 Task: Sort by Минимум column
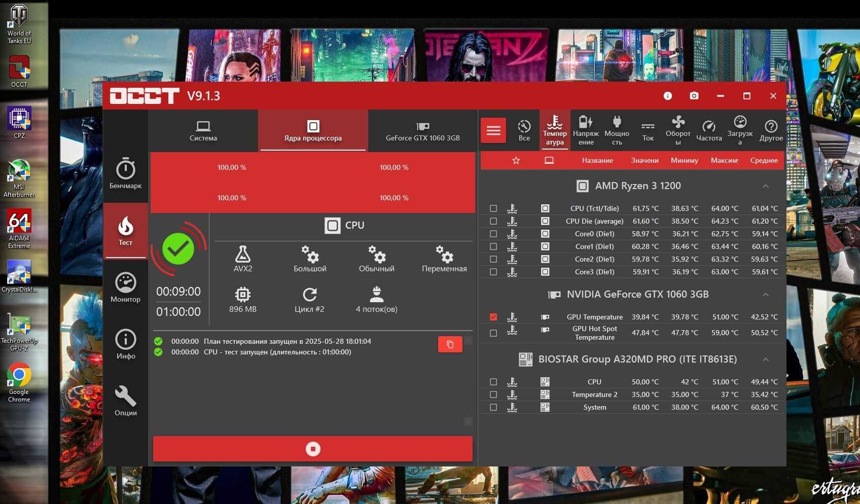(684, 160)
